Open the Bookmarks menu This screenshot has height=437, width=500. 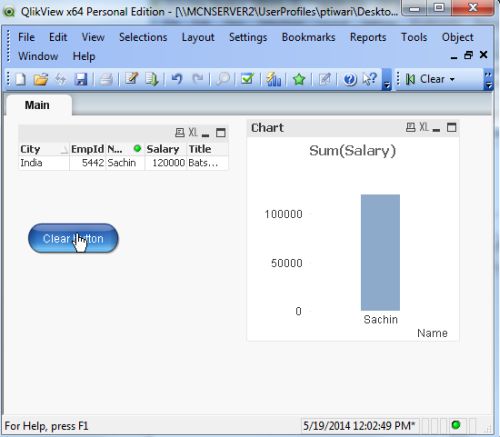(x=308, y=37)
